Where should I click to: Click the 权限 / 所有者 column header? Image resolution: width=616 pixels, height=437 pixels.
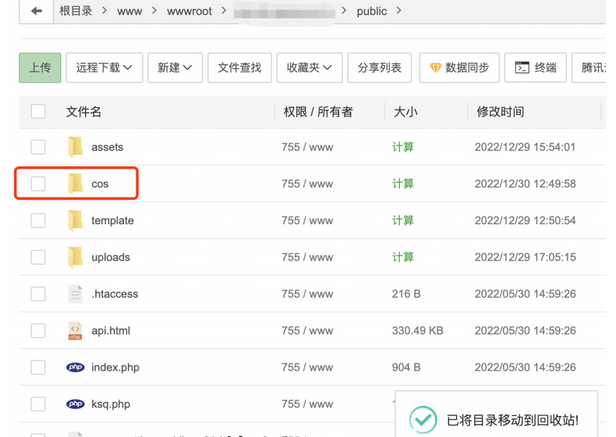point(318,112)
